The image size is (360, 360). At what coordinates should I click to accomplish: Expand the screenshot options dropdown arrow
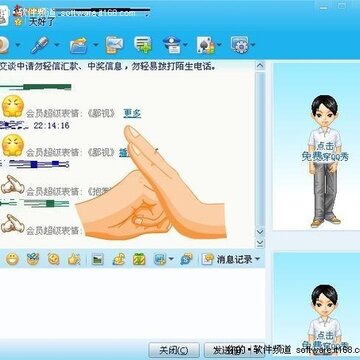click(171, 259)
